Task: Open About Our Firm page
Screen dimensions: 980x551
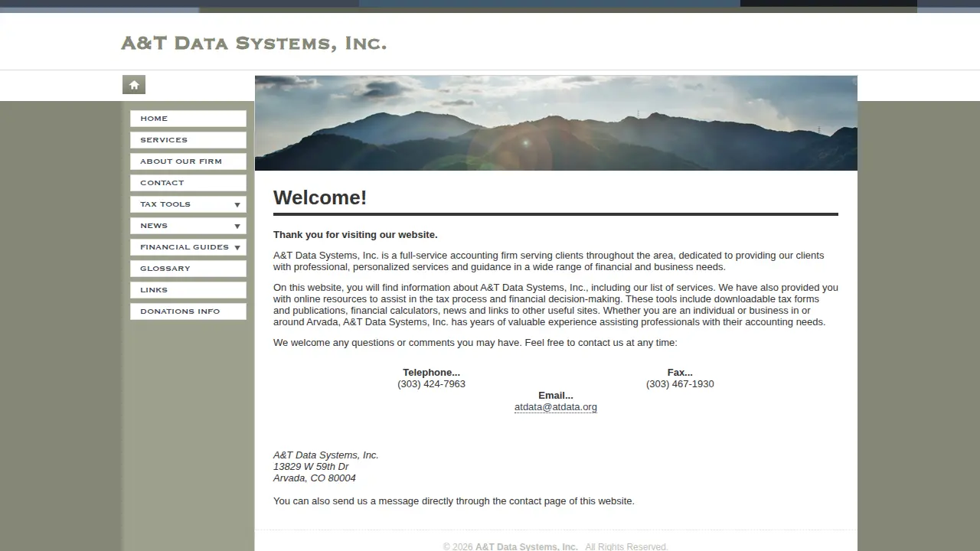Action: (x=188, y=161)
